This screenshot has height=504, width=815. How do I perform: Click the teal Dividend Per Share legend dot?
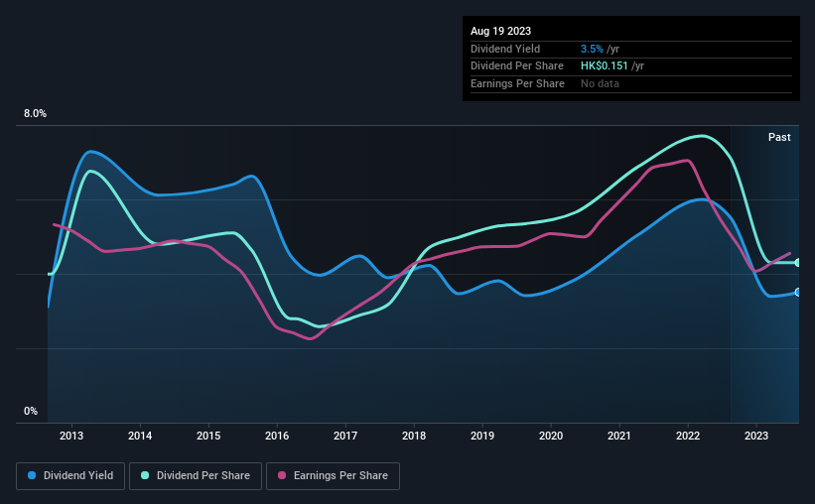click(x=145, y=475)
